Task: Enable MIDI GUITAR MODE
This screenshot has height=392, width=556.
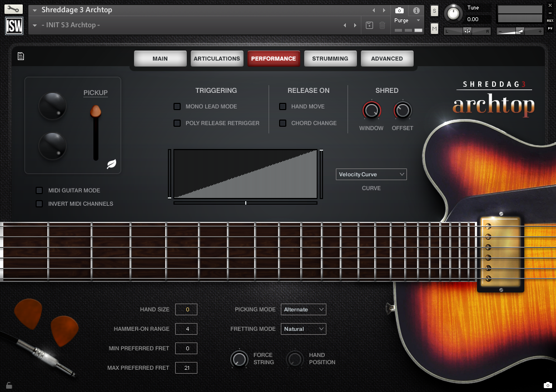Action: (x=39, y=190)
